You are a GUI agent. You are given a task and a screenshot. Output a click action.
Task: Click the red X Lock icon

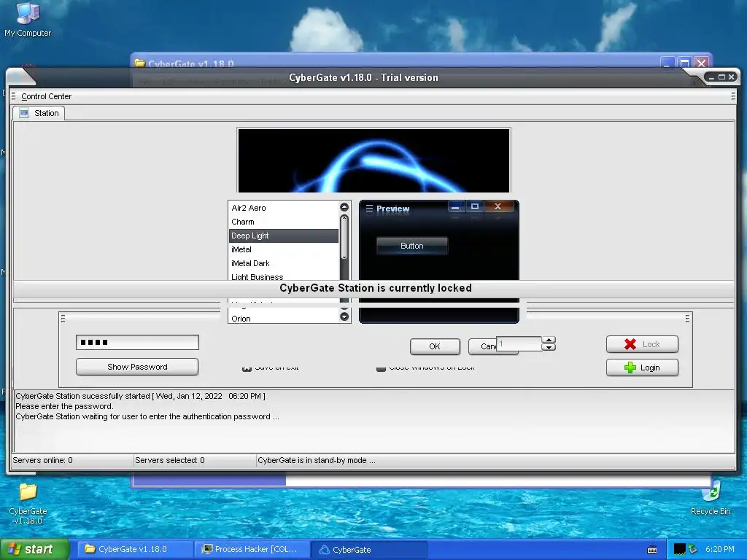click(x=630, y=344)
